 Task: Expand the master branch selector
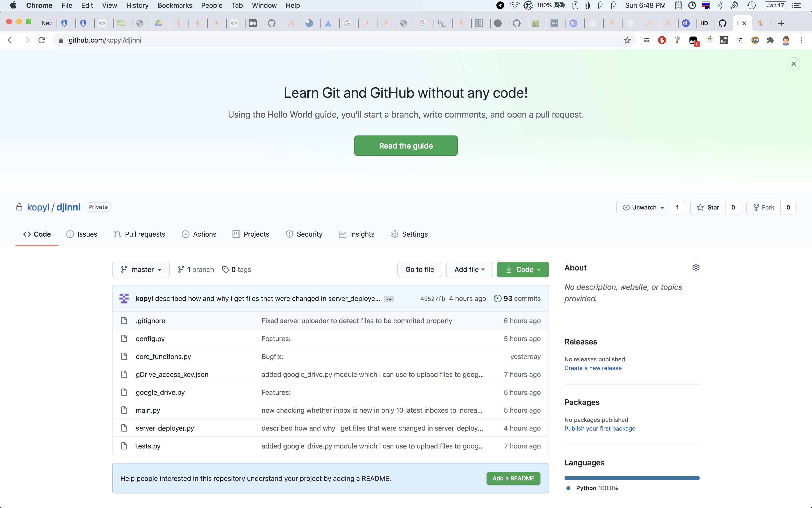(x=141, y=269)
